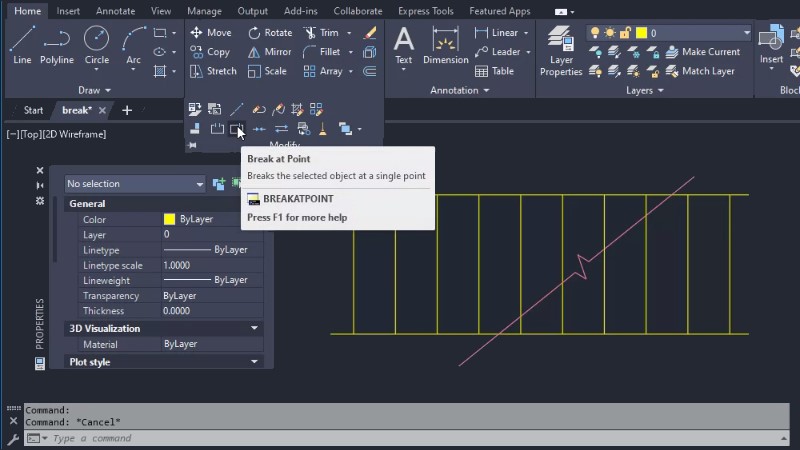Activate the Stretch command
The height and width of the screenshot is (450, 800).
213,71
